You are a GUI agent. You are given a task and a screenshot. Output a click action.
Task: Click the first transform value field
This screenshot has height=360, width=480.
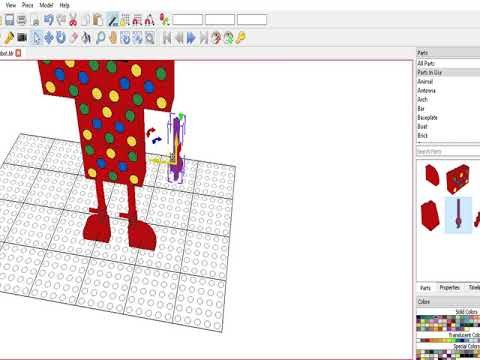[187, 20]
